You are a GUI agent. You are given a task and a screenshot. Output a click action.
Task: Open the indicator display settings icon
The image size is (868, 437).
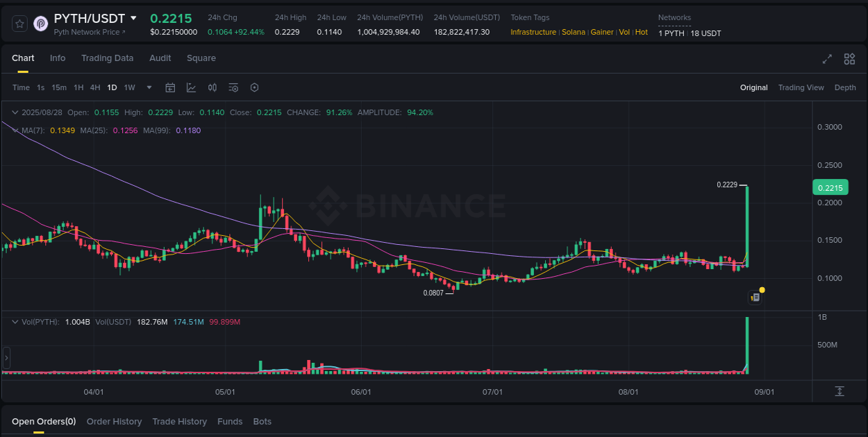(233, 87)
